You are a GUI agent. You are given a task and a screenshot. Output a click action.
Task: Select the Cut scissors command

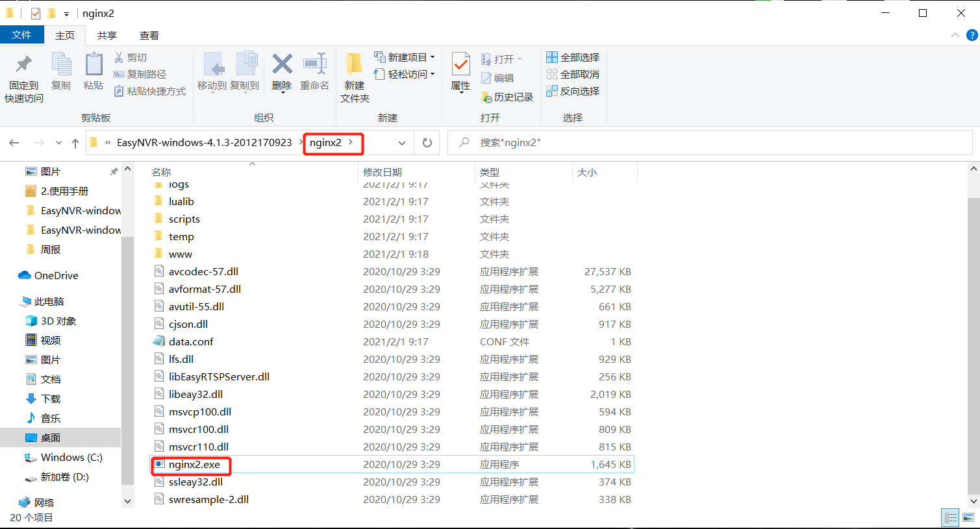tap(131, 57)
